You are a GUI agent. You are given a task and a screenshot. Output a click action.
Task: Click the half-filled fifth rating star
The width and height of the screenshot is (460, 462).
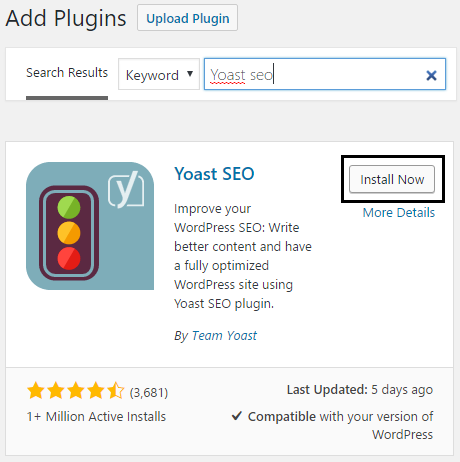click(116, 391)
